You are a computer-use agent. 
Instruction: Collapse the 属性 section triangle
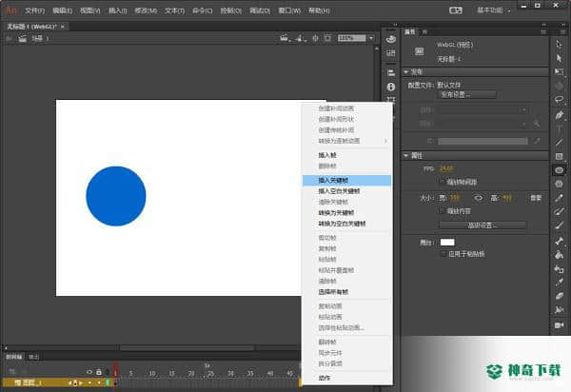406,156
